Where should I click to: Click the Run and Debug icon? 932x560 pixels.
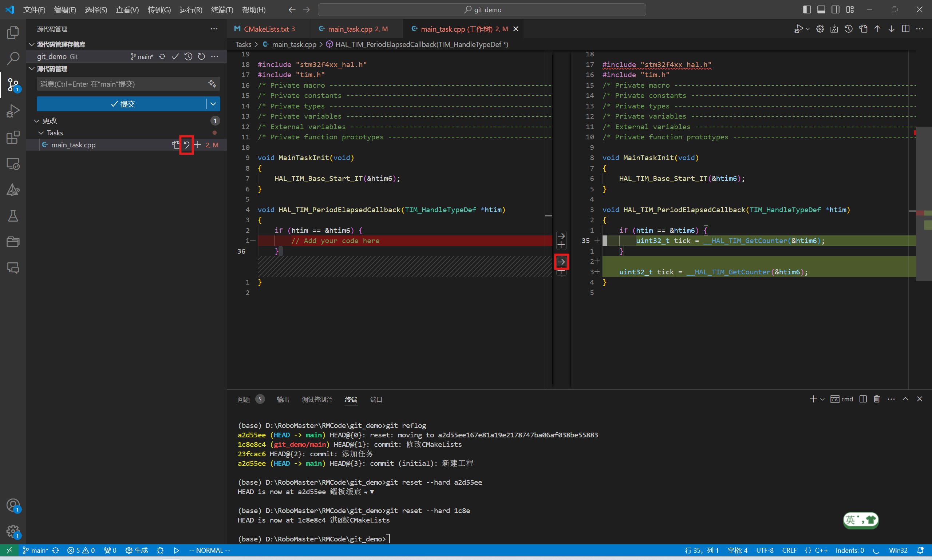point(13,111)
